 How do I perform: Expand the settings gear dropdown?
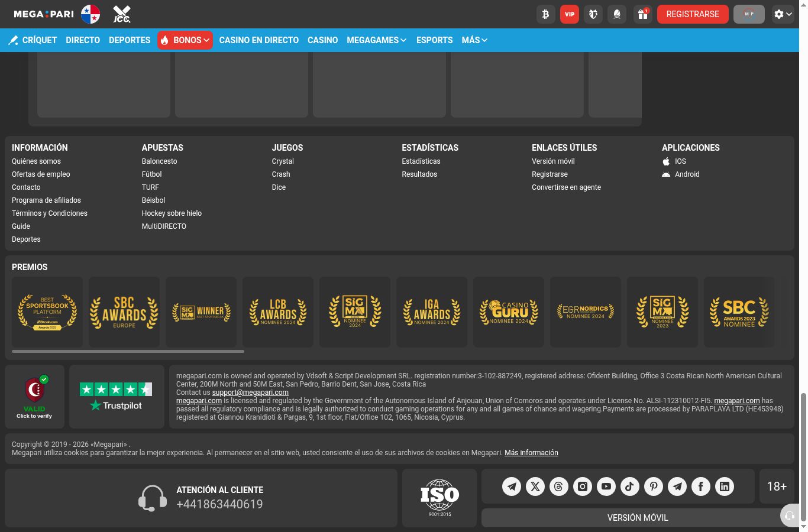(783, 14)
